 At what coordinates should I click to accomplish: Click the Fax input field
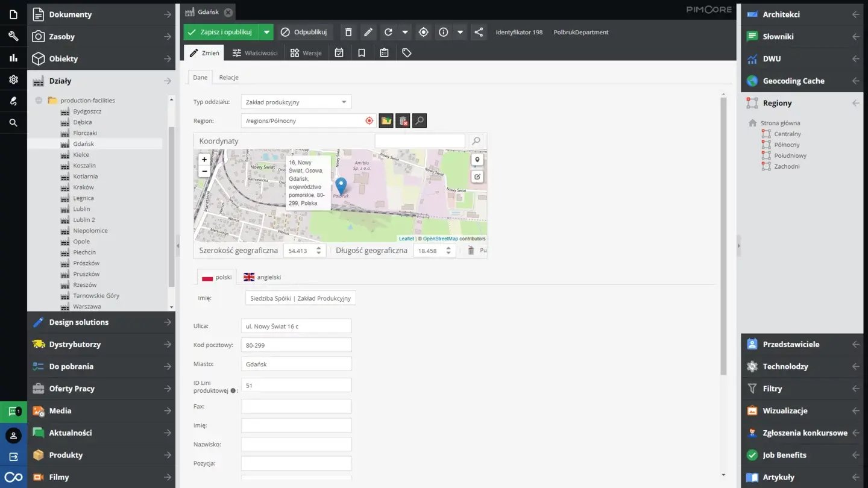point(296,406)
